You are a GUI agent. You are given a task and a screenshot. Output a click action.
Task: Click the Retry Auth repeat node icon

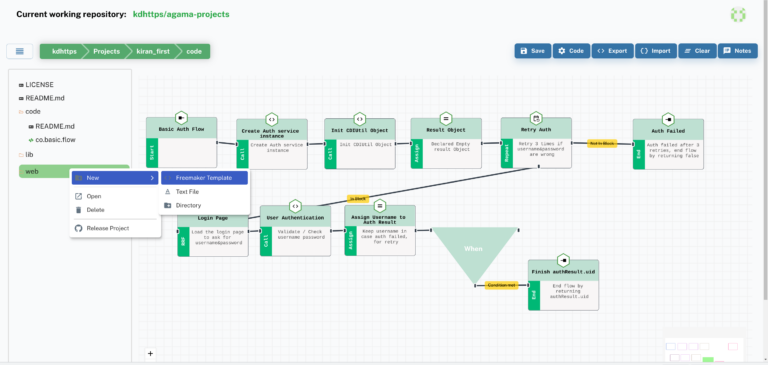(536, 118)
